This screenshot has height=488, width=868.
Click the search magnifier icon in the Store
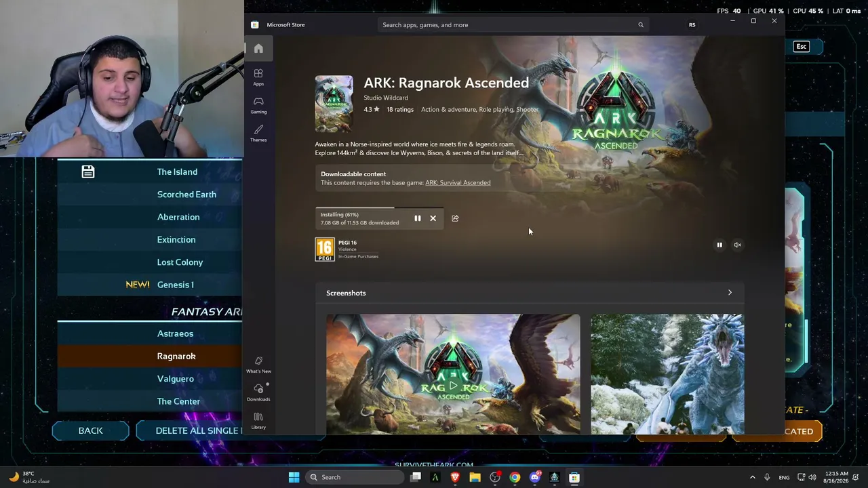point(640,25)
